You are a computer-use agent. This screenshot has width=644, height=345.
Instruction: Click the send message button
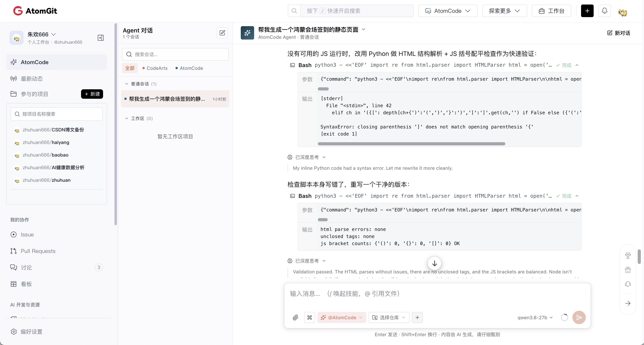coord(579,317)
